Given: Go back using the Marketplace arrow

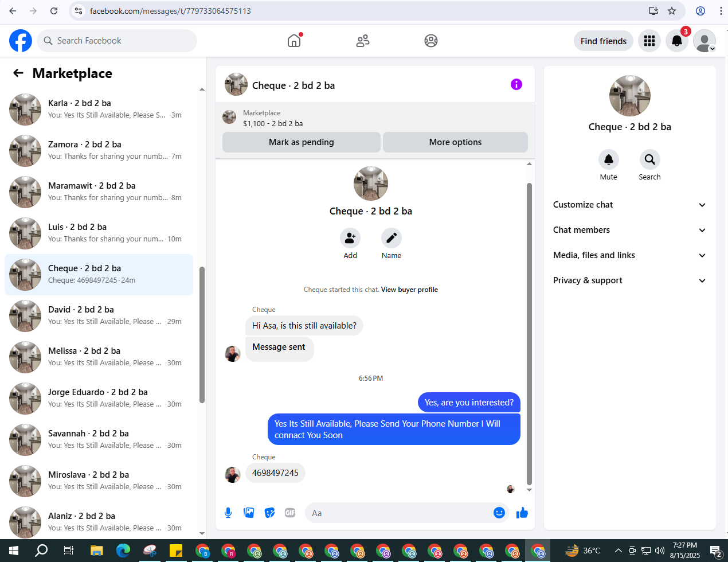Looking at the screenshot, I should (18, 73).
